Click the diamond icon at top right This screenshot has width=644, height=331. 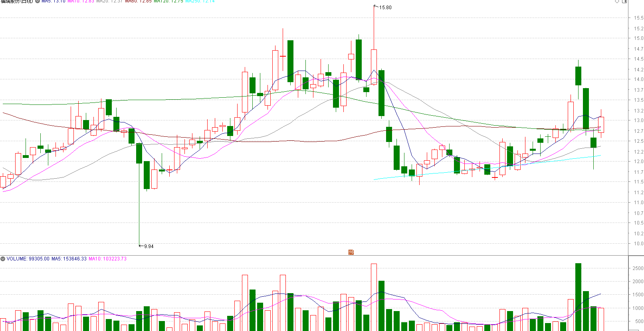(x=617, y=1)
